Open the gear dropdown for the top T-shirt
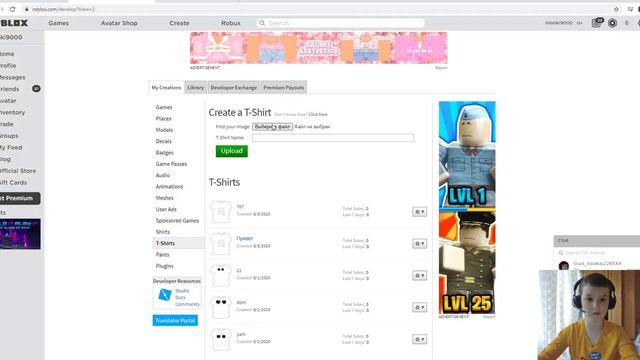This screenshot has height=360, width=640. [x=419, y=211]
